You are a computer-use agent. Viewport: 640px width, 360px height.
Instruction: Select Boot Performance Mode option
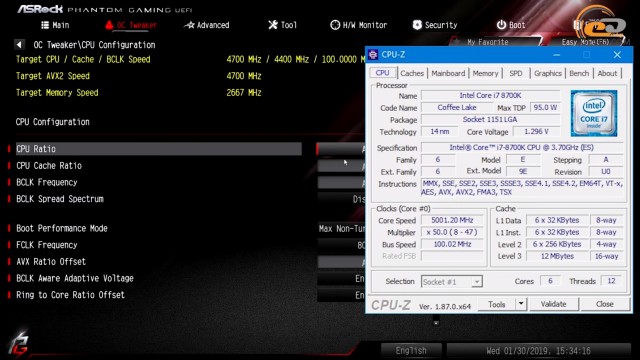pyautogui.click(x=62, y=228)
